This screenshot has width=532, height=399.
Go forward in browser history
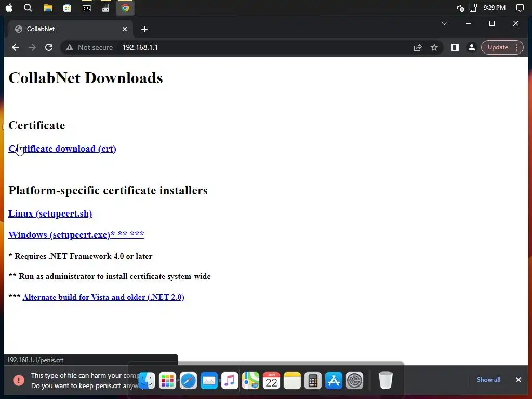(x=32, y=47)
